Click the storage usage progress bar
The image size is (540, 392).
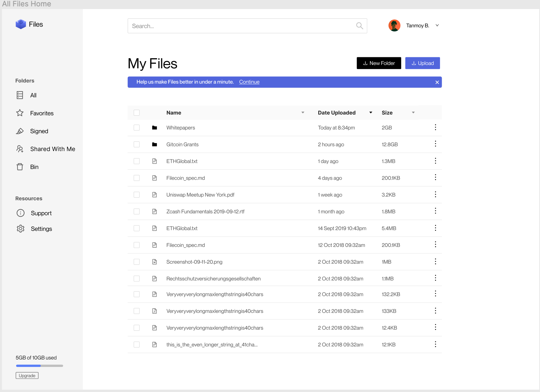(x=39, y=366)
